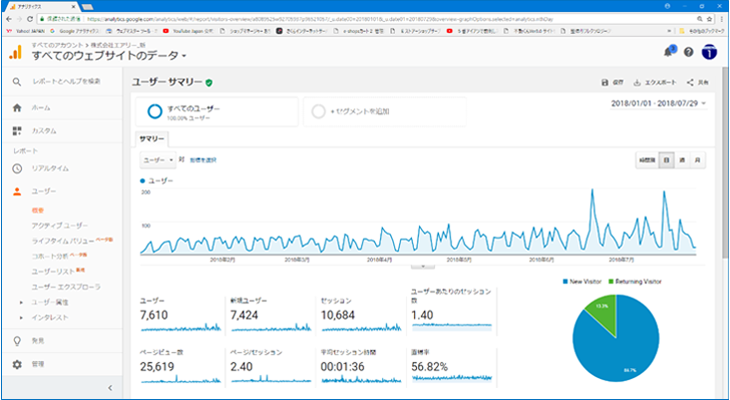Screen dimensions: 730x400
Task: Switch graph to 月 view
Action: [697, 160]
